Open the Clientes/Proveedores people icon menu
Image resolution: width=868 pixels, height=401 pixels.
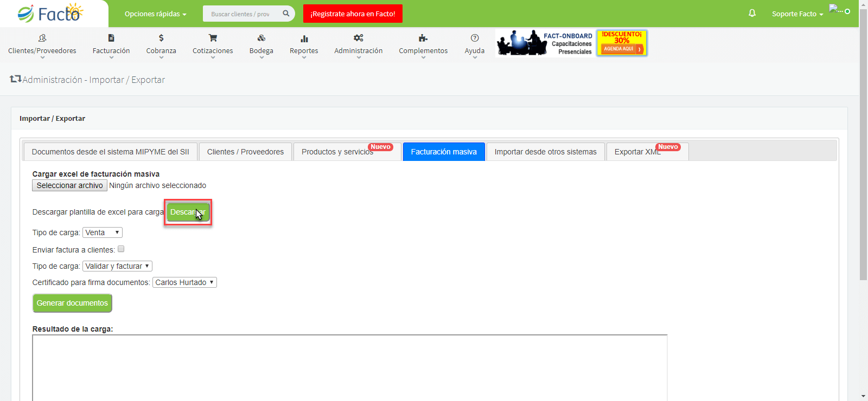tap(42, 38)
